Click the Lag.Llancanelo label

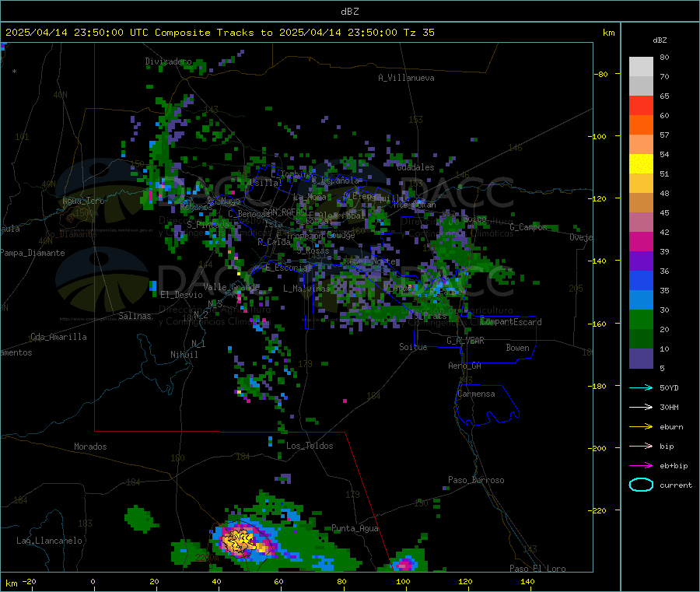tap(50, 541)
